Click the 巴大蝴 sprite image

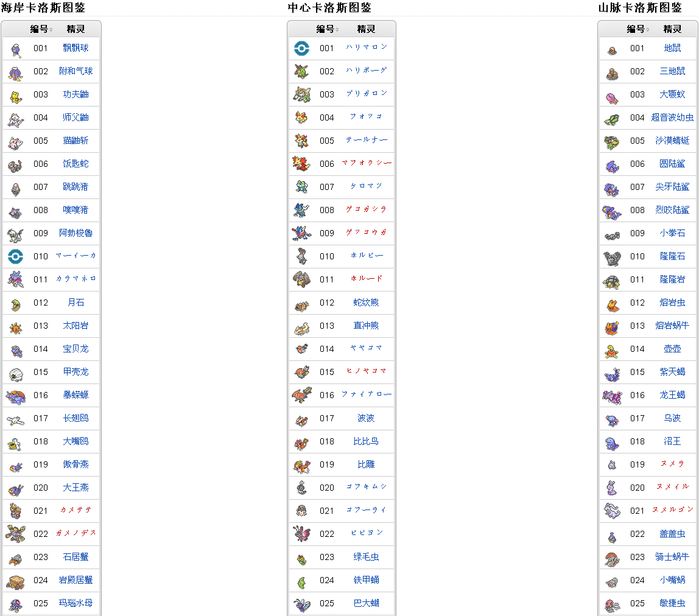(x=301, y=603)
